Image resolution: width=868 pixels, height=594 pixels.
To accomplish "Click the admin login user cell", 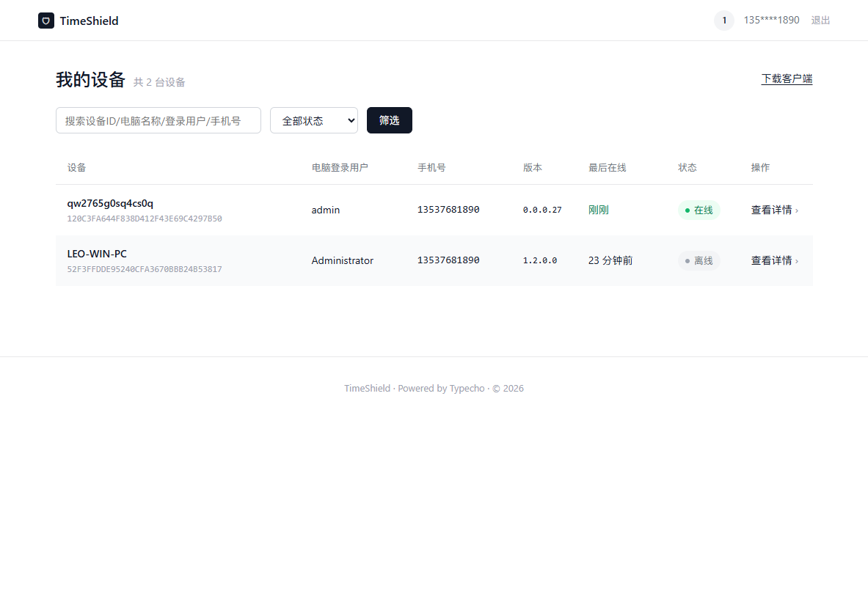I will 326,210.
